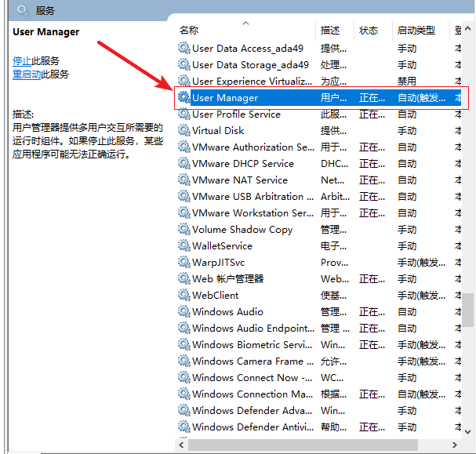Image resolution: width=476 pixels, height=454 pixels.
Task: Select the VMware DHCP Service row
Action: coord(243,164)
